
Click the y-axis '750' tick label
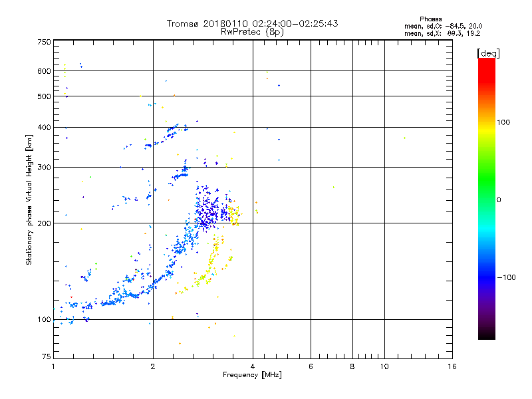click(44, 42)
